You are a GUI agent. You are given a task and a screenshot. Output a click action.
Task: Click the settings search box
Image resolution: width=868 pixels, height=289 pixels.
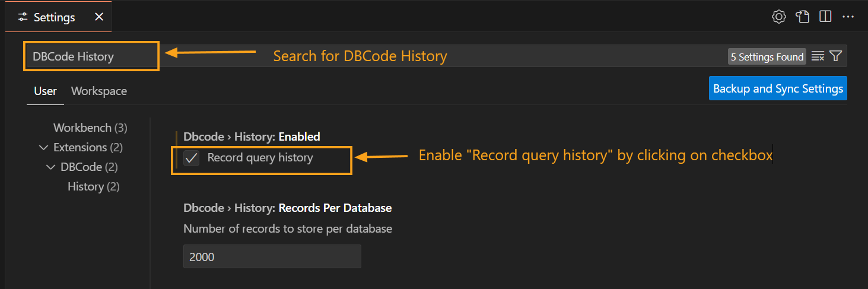click(x=435, y=56)
